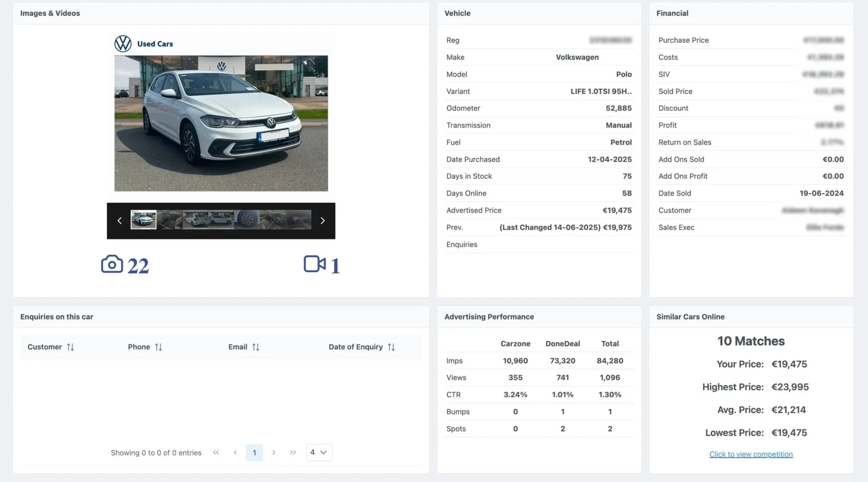Select the wheel close-up thumbnail
868x482 pixels.
247,220
